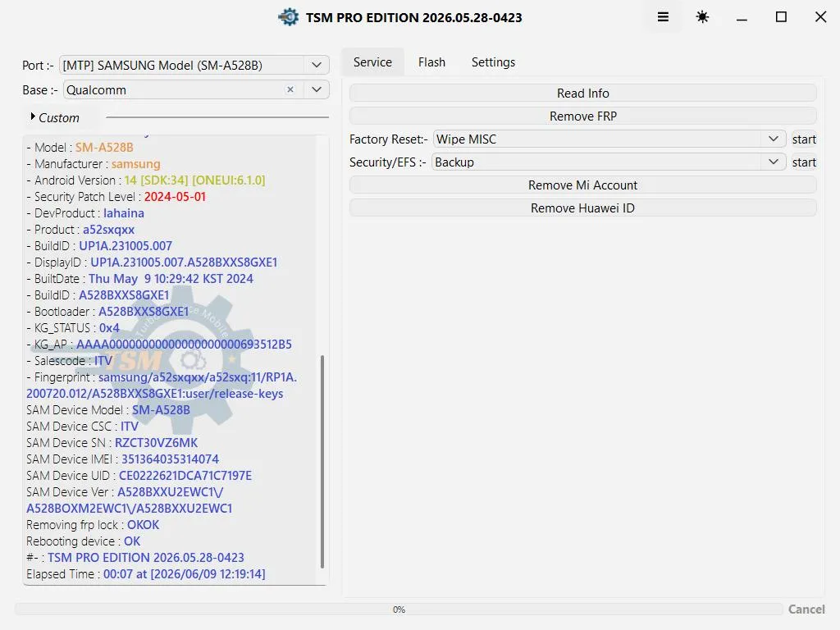Select Rebooting device OK line
Screen dimensions: 840x630
point(83,541)
